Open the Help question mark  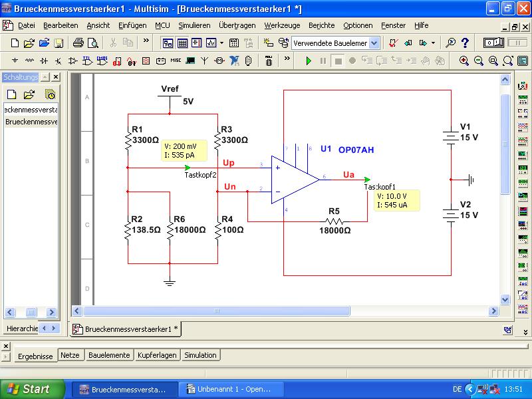click(x=465, y=43)
